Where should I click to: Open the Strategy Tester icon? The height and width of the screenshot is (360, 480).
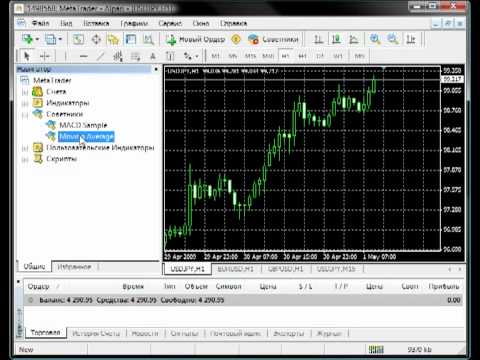point(148,39)
